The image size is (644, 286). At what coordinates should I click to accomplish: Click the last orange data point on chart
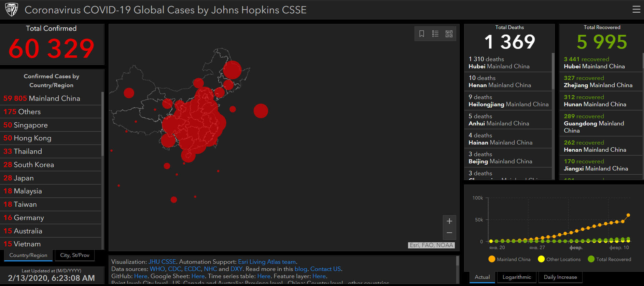tap(628, 215)
